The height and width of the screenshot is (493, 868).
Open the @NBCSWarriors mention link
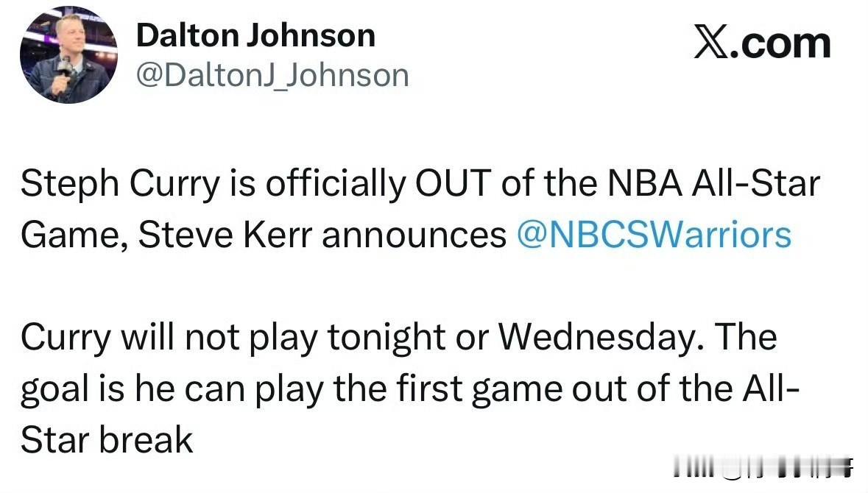click(654, 235)
